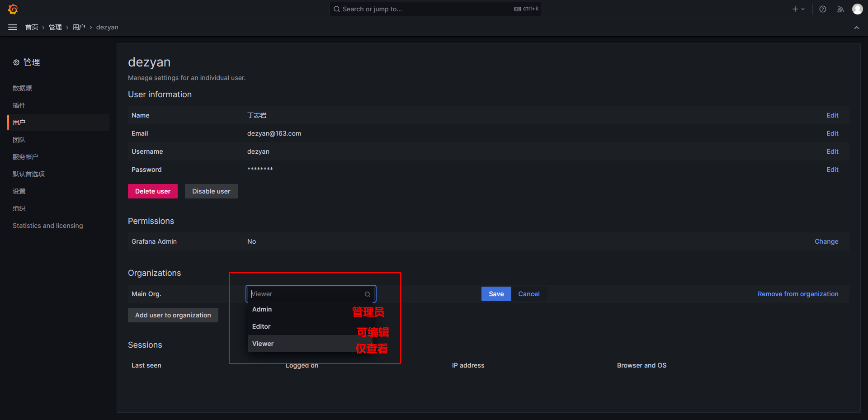The height and width of the screenshot is (420, 868).
Task: Go to 管理 breadcrumb
Action: click(55, 27)
